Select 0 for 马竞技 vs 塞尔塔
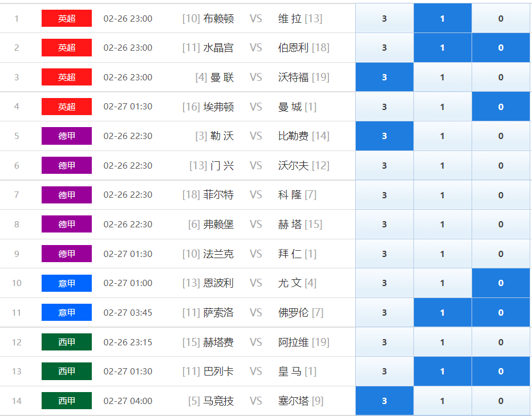 click(x=501, y=401)
